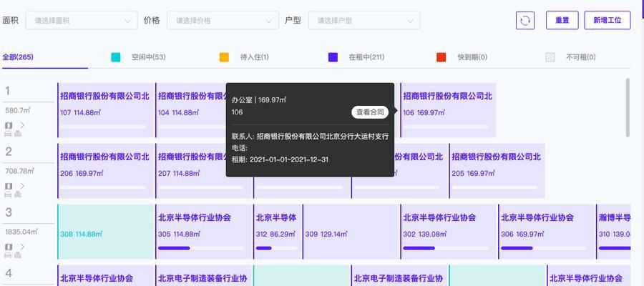Image resolution: width=644 pixels, height=286 pixels.
Task: Filter by 在租中(211) status
Action: point(366,57)
